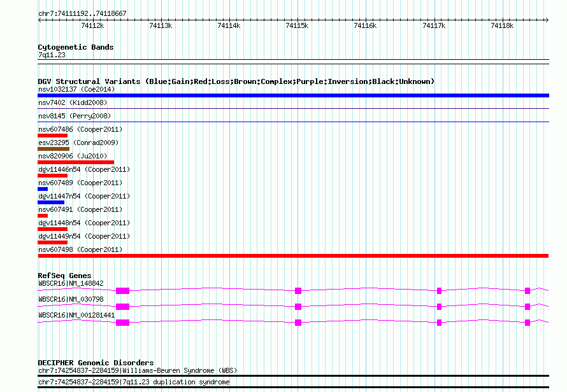Click NM_001281441 exon near 74117k
This screenshot has width=567, height=392.
(x=439, y=323)
